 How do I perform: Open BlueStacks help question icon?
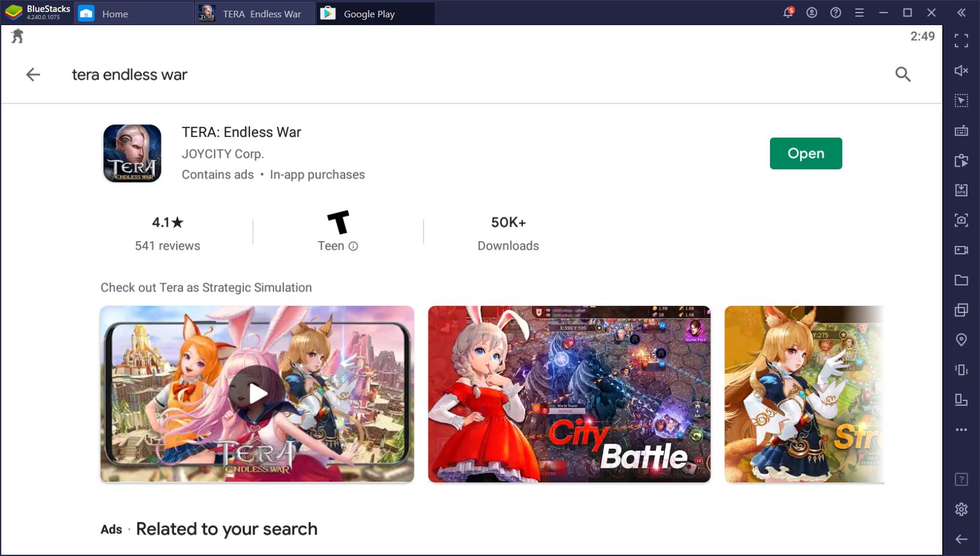[836, 13]
